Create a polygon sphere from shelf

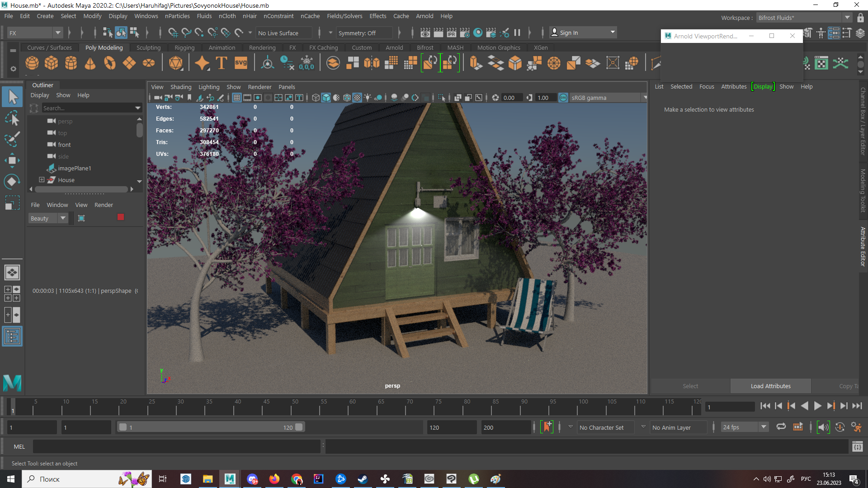coord(32,63)
